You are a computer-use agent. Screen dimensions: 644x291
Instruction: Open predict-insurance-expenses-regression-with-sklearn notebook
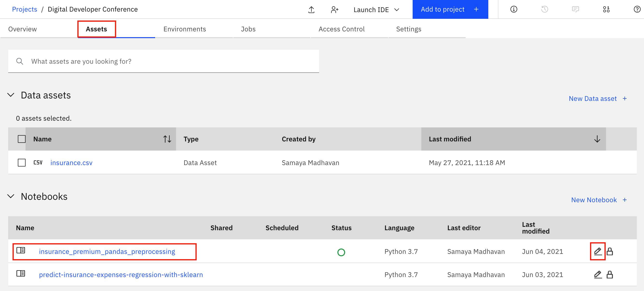pyautogui.click(x=121, y=275)
